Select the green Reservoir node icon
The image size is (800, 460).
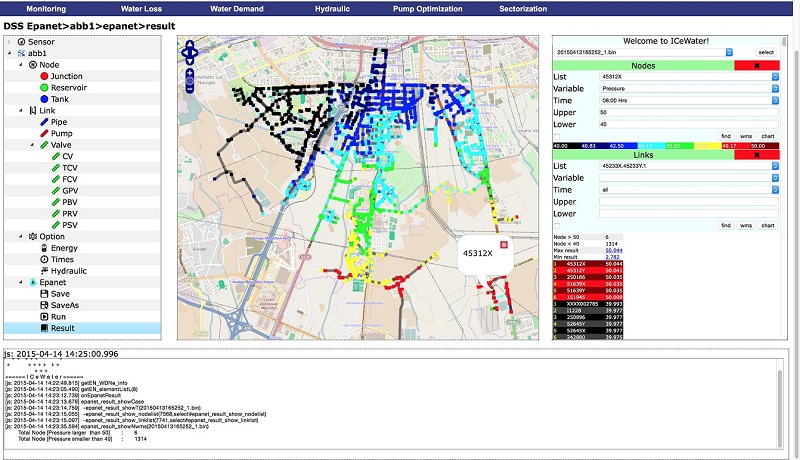[x=44, y=88]
